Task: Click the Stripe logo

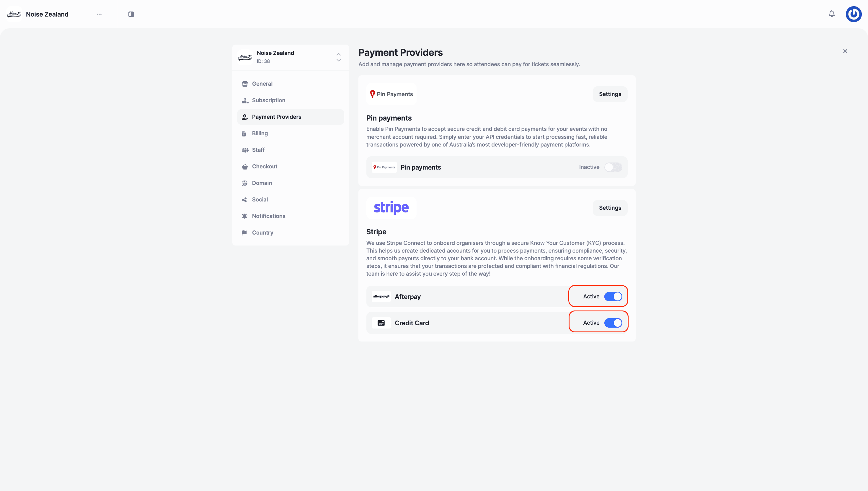Action: (x=391, y=208)
